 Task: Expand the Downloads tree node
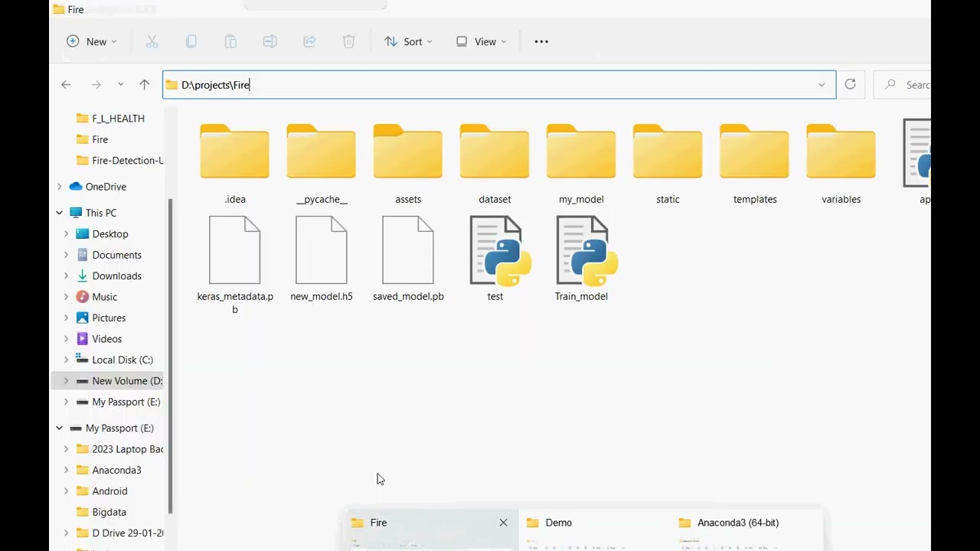66,275
